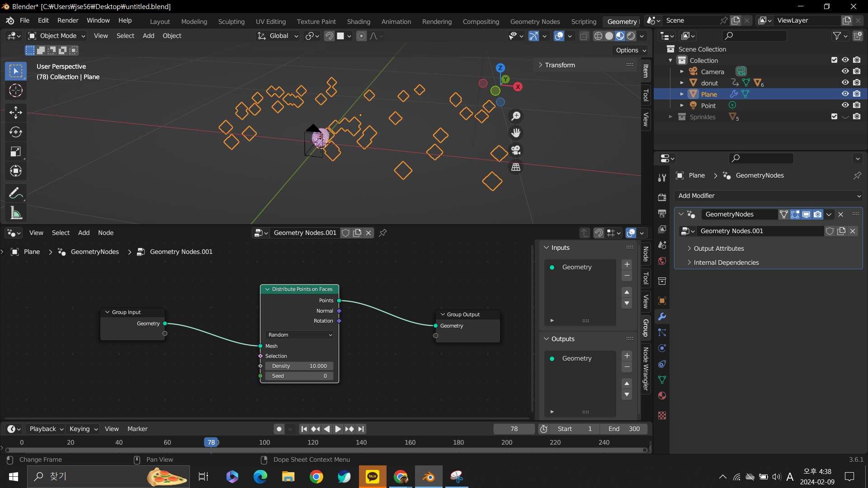The image size is (868, 488).
Task: Expand the Internal Dependencies panel
Action: (726, 263)
